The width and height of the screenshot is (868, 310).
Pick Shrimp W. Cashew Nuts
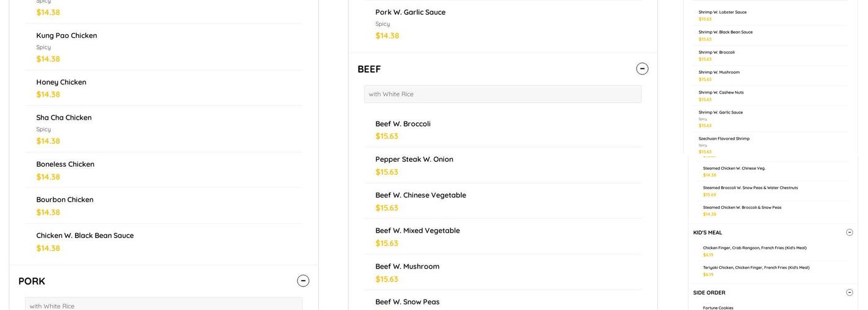coord(721,92)
